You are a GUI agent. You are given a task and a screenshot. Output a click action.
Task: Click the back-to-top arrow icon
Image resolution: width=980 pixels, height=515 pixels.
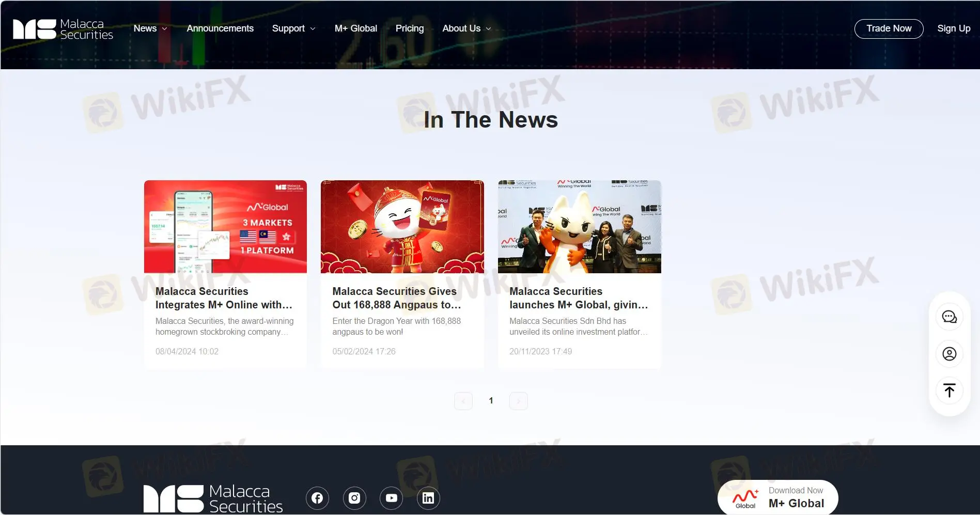pyautogui.click(x=949, y=391)
